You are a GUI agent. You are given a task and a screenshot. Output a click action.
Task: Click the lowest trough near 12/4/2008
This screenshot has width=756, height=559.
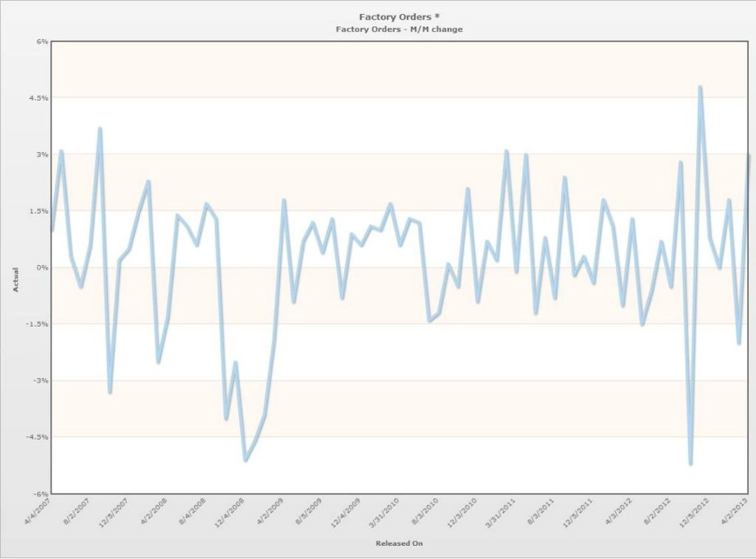(x=246, y=460)
